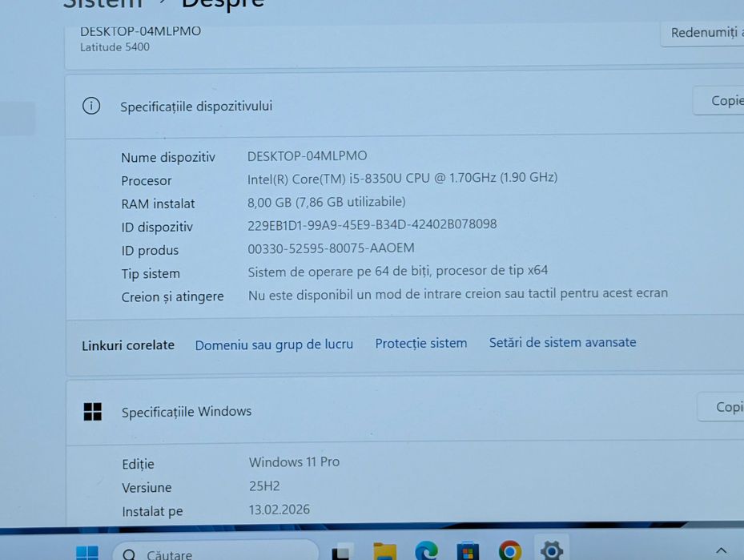Click the Tip sistem label
744x560 pixels.
pos(151,274)
